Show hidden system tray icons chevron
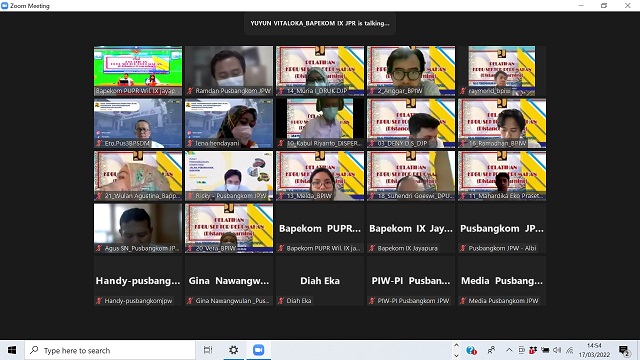The height and width of the screenshot is (360, 640). pyautogui.click(x=509, y=350)
